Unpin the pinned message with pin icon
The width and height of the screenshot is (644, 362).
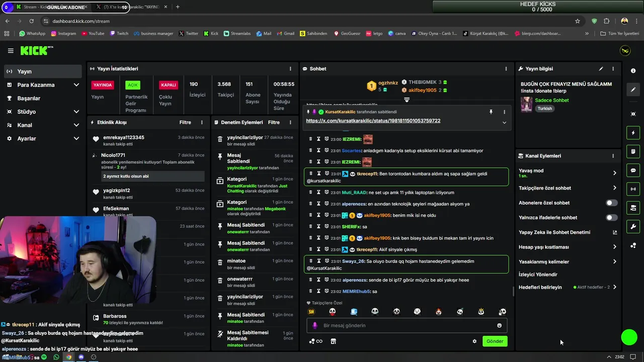pos(491,112)
